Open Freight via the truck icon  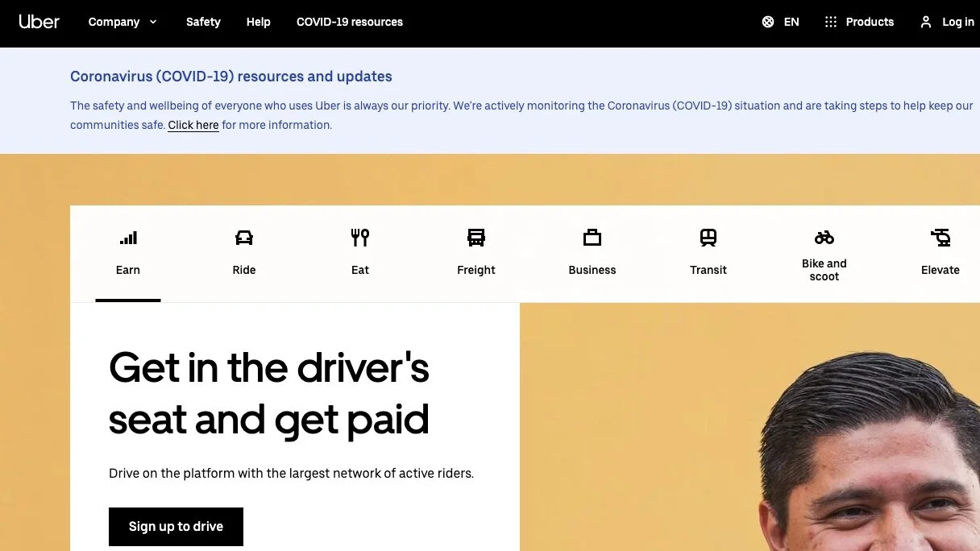tap(475, 238)
